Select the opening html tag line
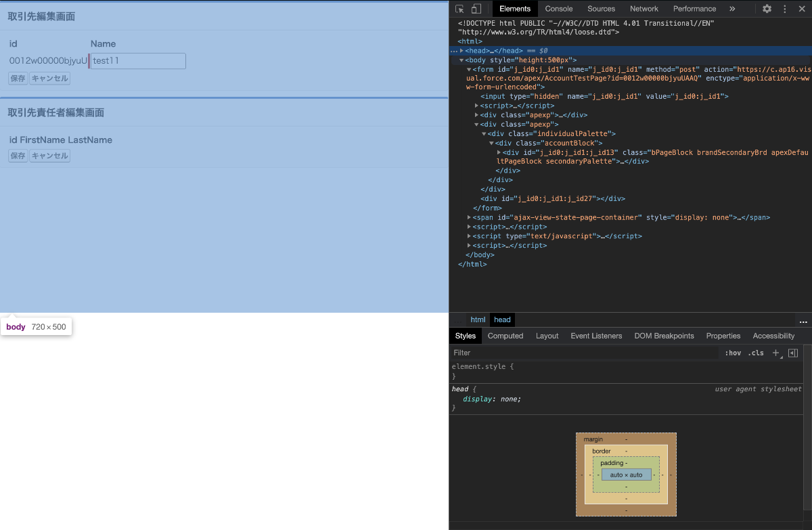 (x=470, y=41)
